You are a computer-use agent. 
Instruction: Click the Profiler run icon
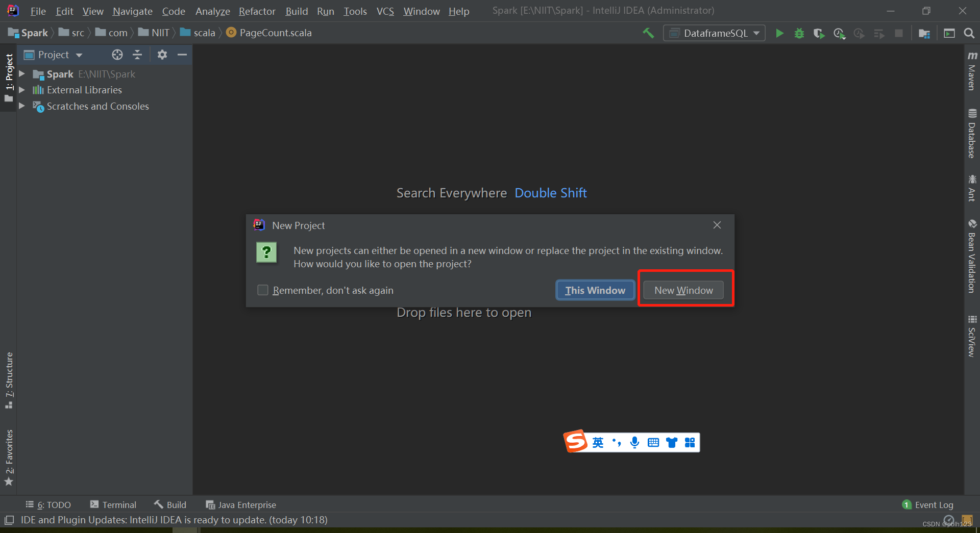click(839, 33)
